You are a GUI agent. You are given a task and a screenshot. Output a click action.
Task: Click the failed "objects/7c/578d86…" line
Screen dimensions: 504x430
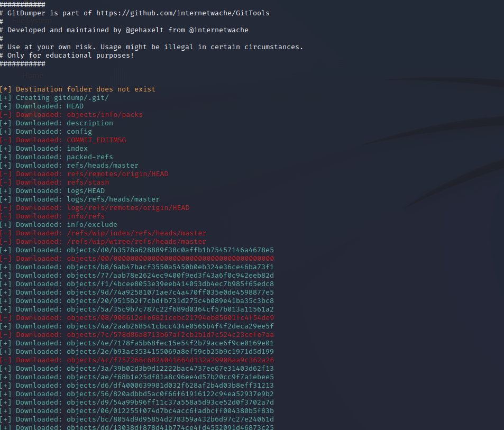(x=137, y=335)
